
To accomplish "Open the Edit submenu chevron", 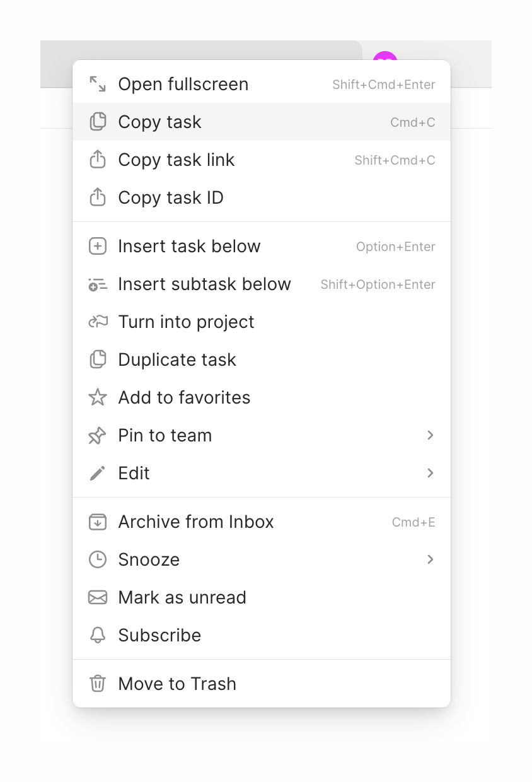I will [430, 473].
